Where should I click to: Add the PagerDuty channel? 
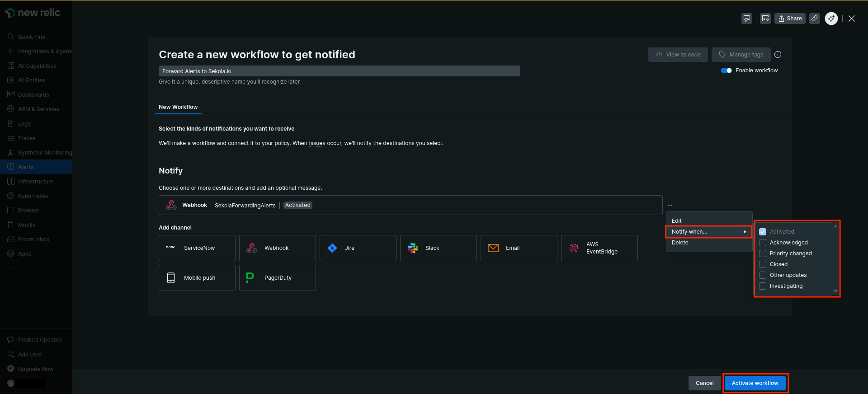(277, 278)
